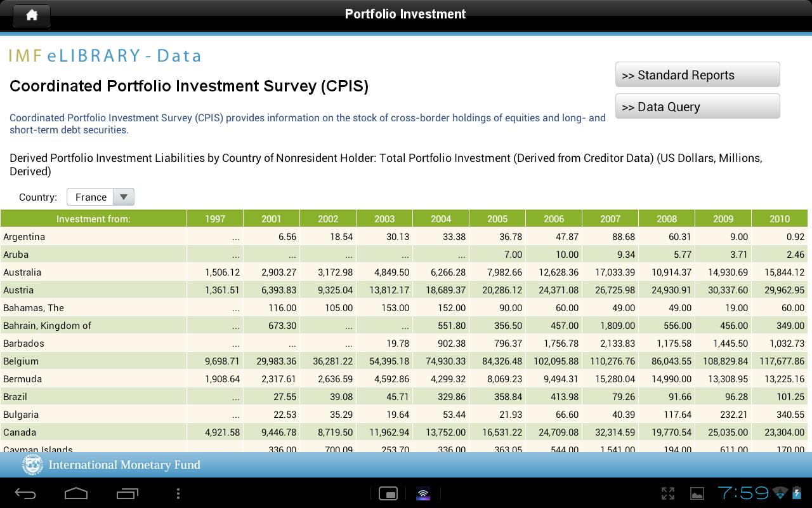This screenshot has height=508, width=812.
Task: Tap the fullscreen expand arrows icon
Action: point(668,493)
